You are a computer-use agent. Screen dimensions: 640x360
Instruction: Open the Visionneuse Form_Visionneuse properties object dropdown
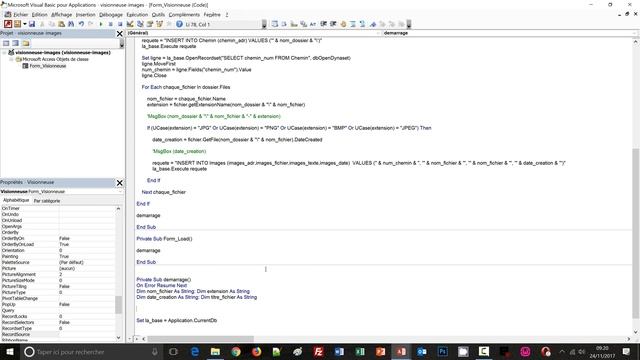(62, 191)
